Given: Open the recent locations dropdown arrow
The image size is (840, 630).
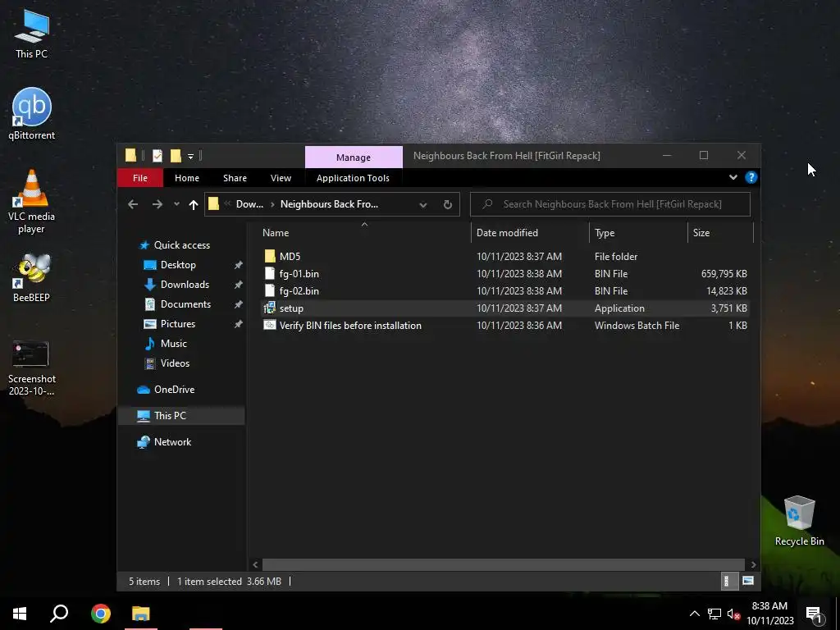Looking at the screenshot, I should pos(177,204).
